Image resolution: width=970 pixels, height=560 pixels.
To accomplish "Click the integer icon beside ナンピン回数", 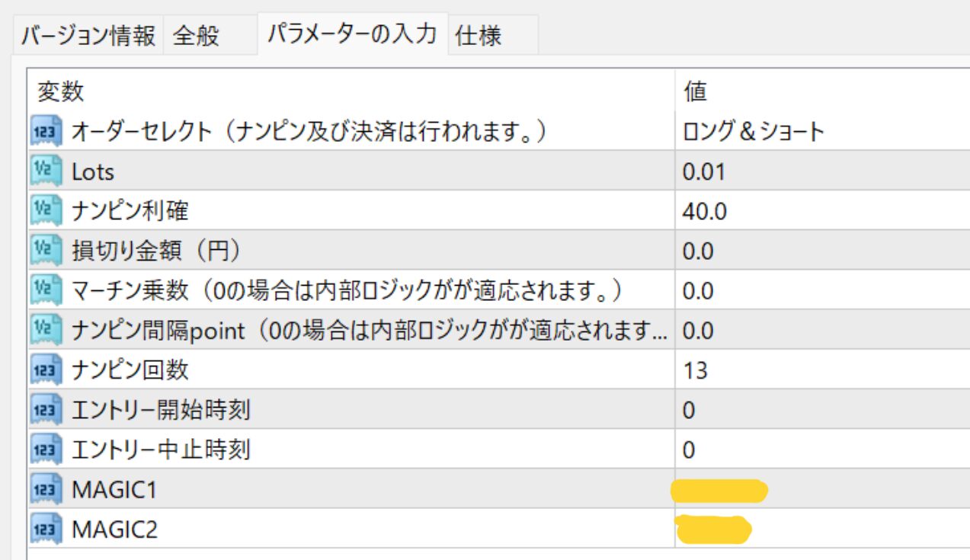I will pos(45,370).
